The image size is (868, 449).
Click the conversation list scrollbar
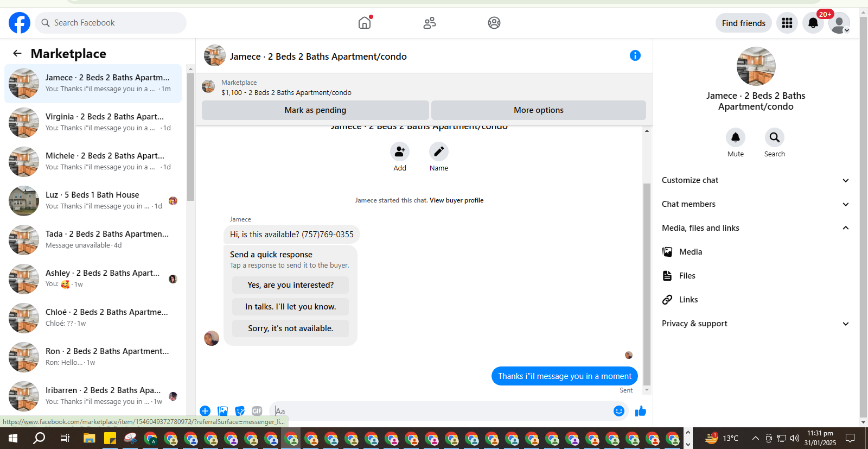click(190, 137)
